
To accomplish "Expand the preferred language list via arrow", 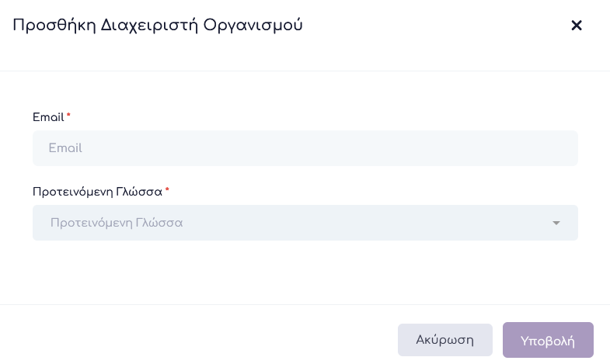I will (x=556, y=224).
